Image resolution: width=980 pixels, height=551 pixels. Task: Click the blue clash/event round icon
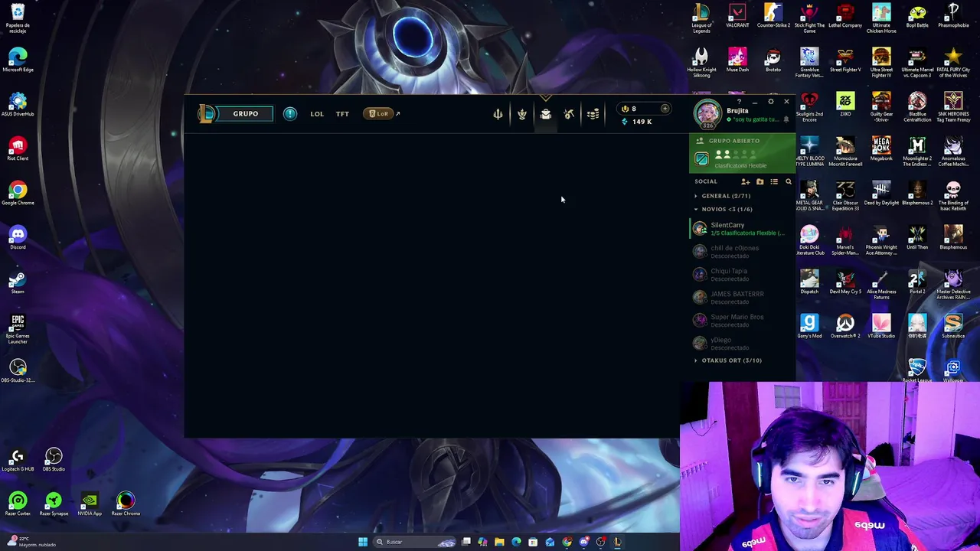pyautogui.click(x=289, y=114)
